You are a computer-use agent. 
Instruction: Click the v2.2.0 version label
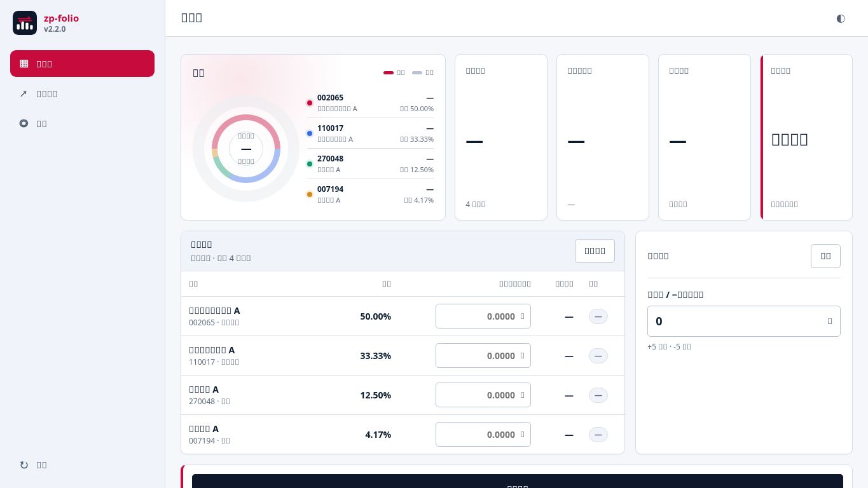(55, 29)
